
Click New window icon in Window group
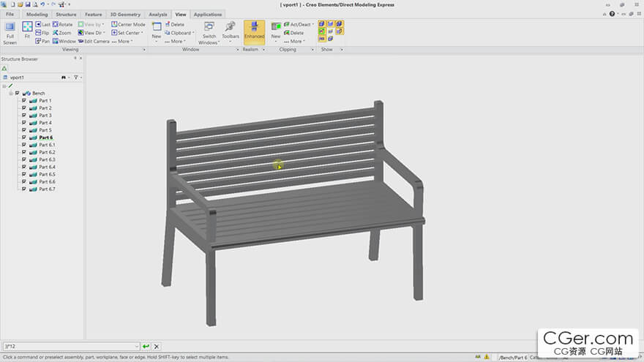coord(157,27)
